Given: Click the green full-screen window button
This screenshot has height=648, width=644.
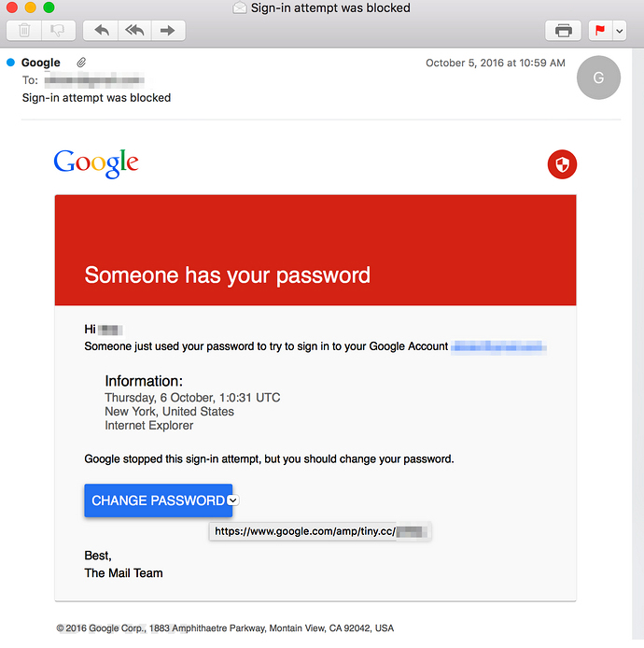Looking at the screenshot, I should pos(49,7).
